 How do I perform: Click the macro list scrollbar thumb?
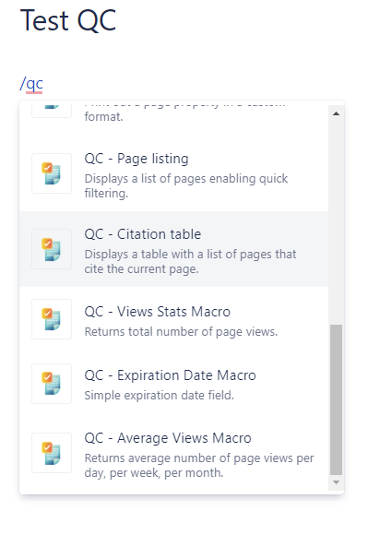click(x=336, y=399)
